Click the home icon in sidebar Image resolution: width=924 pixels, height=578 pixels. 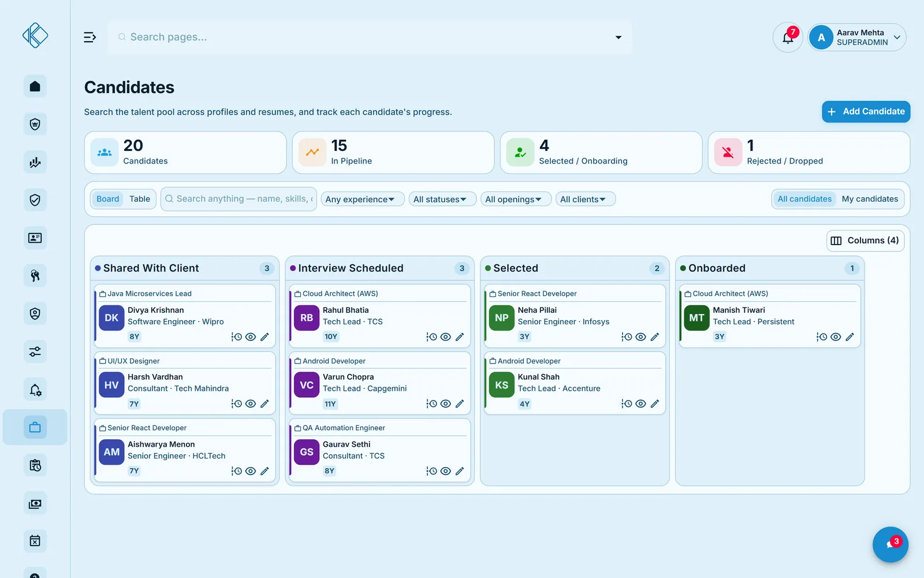coord(35,87)
